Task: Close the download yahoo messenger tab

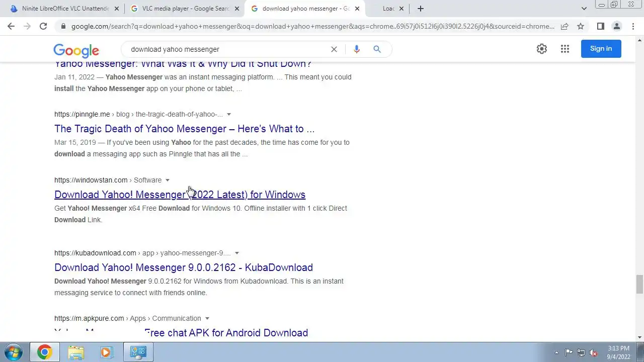Action: pos(358,9)
